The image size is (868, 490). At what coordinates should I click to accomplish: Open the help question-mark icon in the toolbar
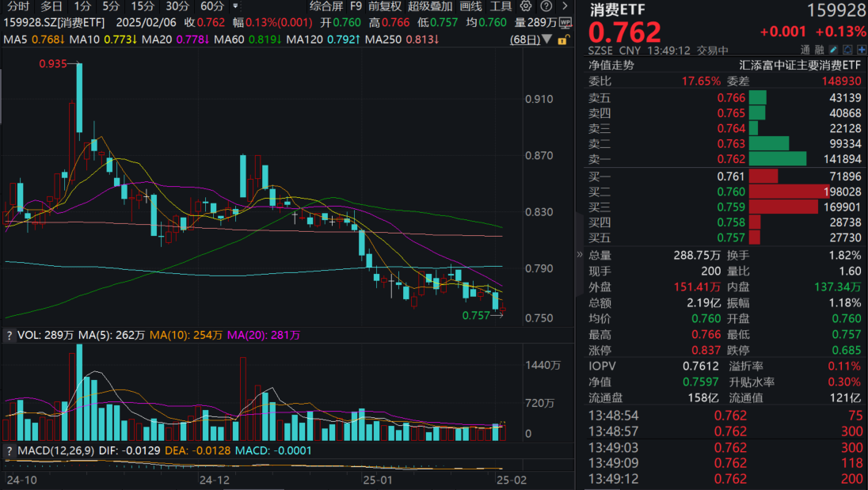click(545, 6)
